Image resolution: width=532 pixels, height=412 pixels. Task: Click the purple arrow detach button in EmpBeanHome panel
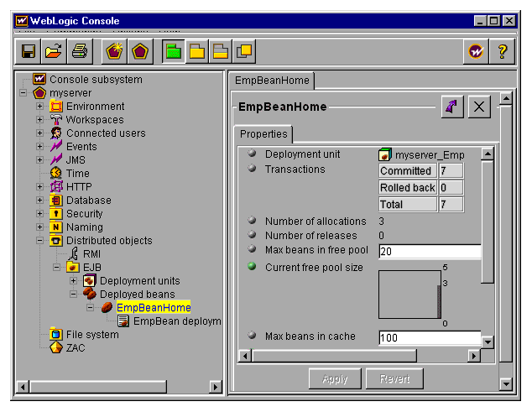(x=452, y=107)
